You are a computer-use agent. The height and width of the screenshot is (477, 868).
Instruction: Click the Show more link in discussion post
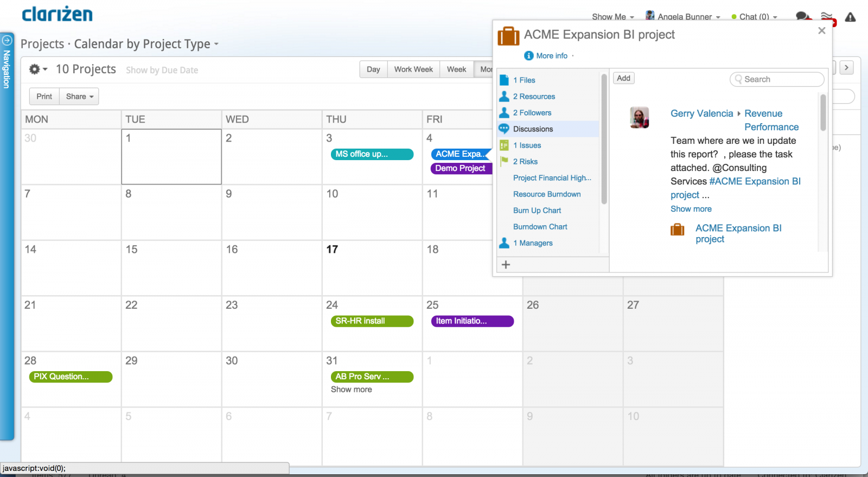[x=691, y=209]
